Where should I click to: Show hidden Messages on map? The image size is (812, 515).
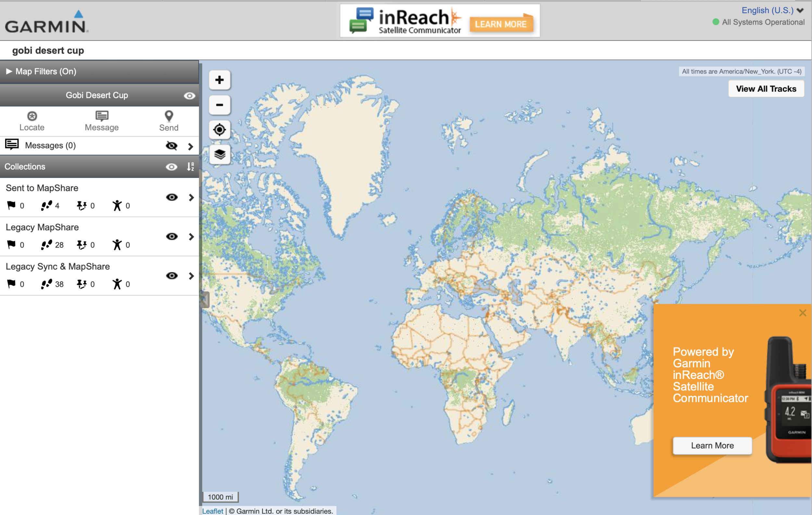(171, 146)
